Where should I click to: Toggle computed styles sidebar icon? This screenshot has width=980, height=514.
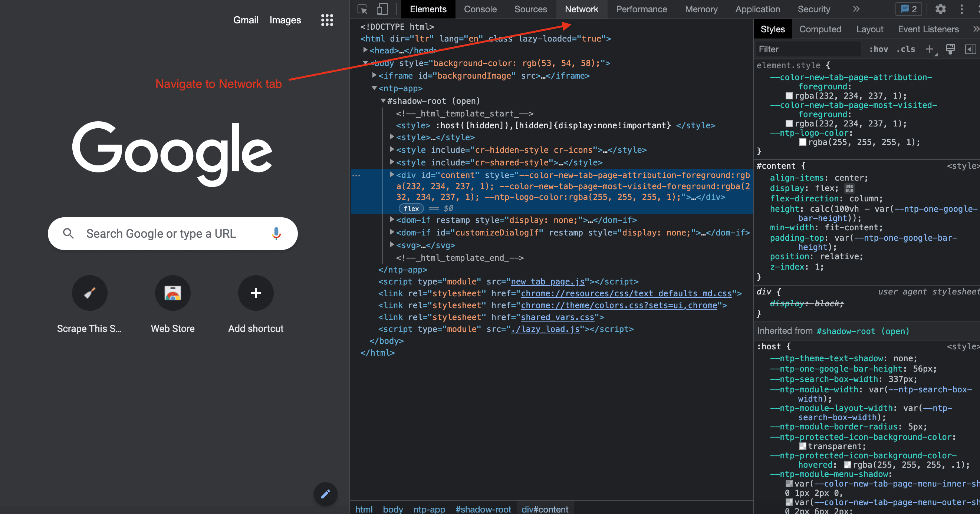click(970, 49)
